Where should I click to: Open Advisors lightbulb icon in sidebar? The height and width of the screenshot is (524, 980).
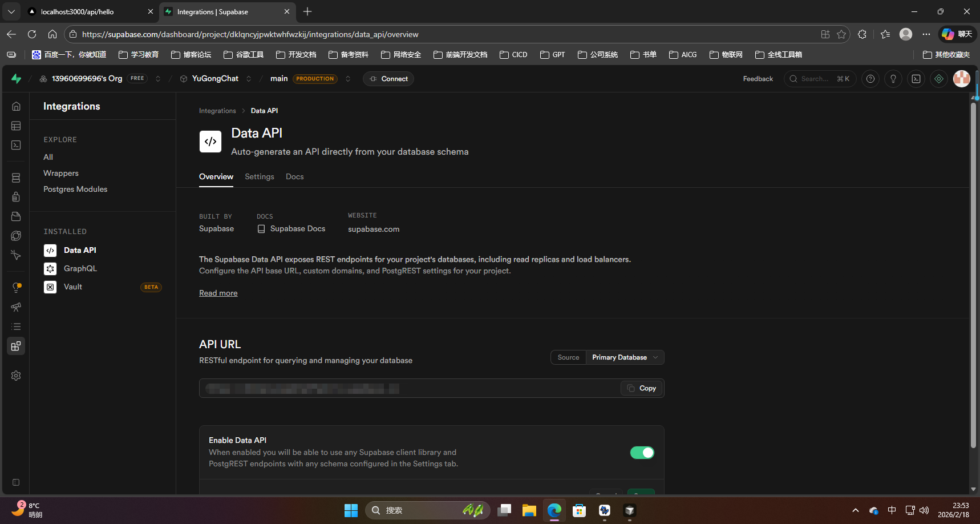(x=16, y=288)
